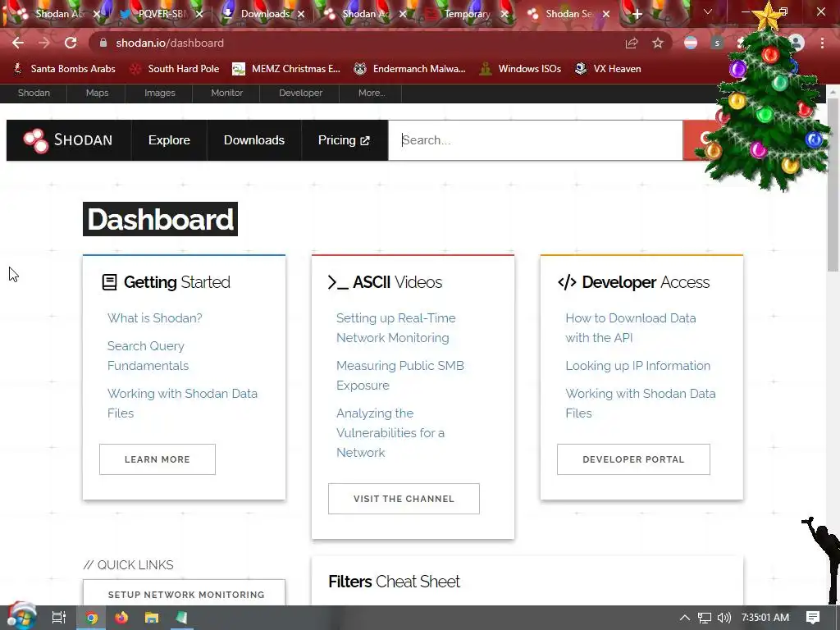840x630 pixels.
Task: Open Setting up Real-Time Network Monitoring
Action: click(x=396, y=328)
